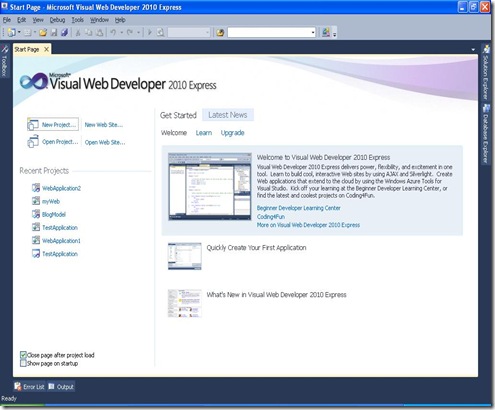
Task: Click the Open Web Site link
Action: (x=105, y=142)
